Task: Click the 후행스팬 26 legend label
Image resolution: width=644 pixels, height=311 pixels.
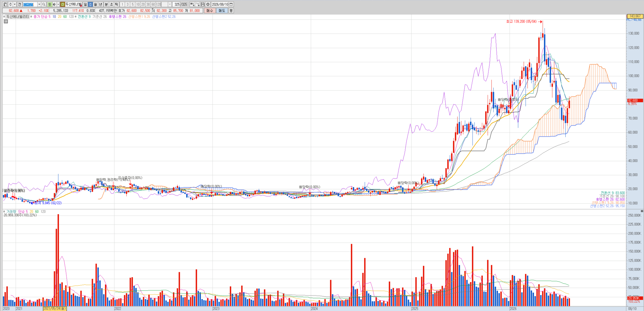Action: [x=118, y=16]
